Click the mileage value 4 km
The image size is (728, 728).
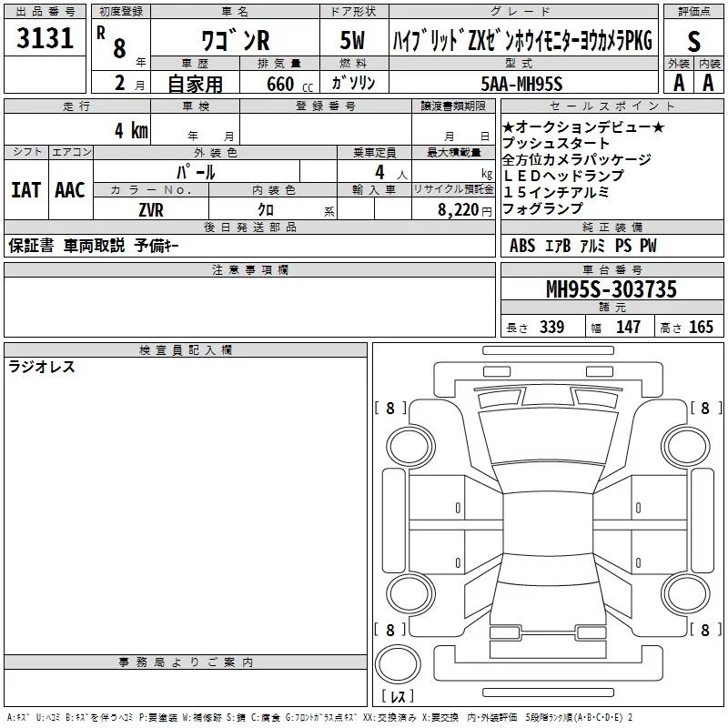click(130, 130)
